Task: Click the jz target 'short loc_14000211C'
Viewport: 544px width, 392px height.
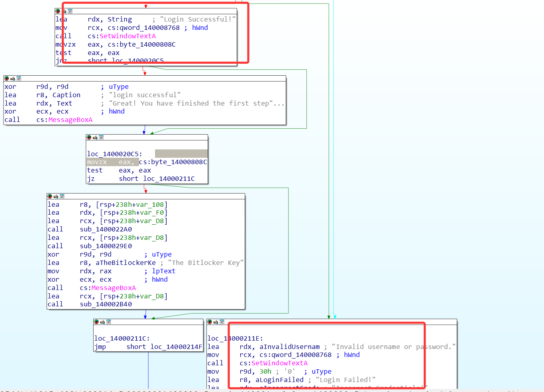Action: click(157, 179)
